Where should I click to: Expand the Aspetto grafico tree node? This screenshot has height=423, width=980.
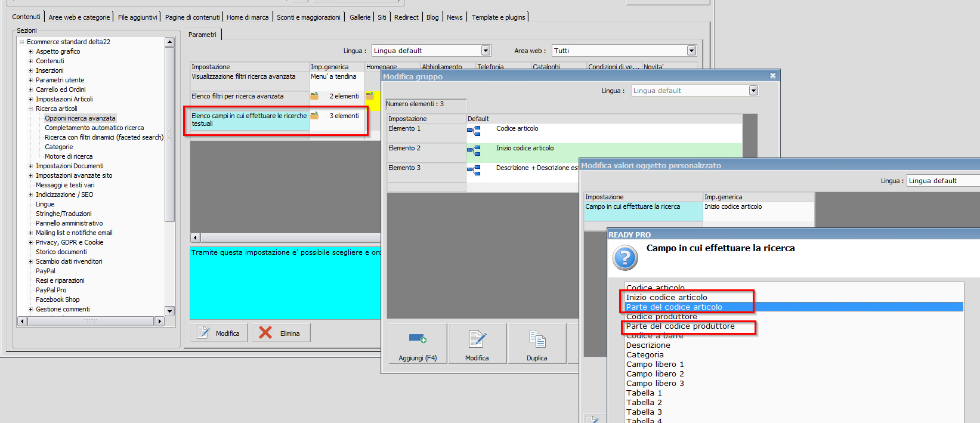coord(31,51)
